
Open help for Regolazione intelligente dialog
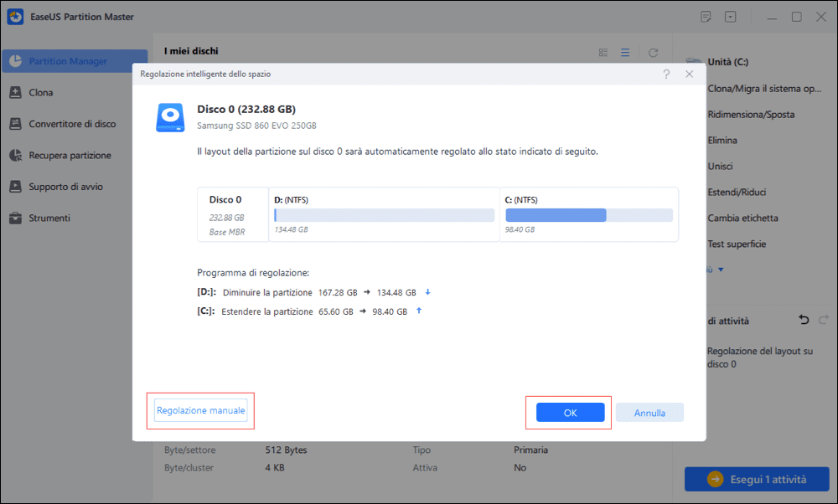coord(666,75)
